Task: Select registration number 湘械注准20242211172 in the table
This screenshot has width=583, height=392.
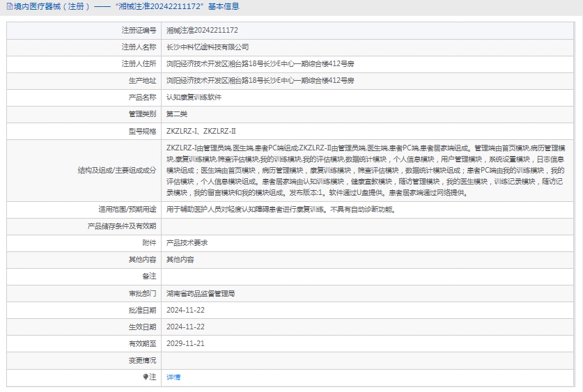Action: [202, 31]
